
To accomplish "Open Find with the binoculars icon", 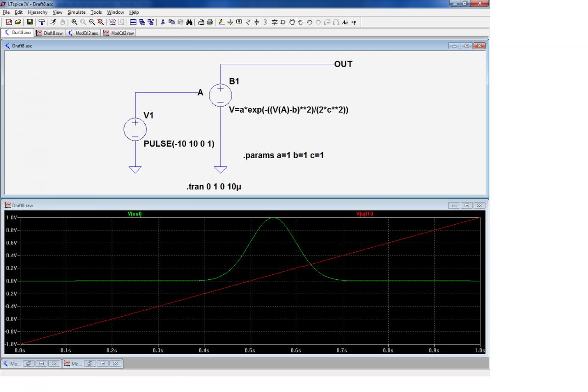I will pos(189,22).
